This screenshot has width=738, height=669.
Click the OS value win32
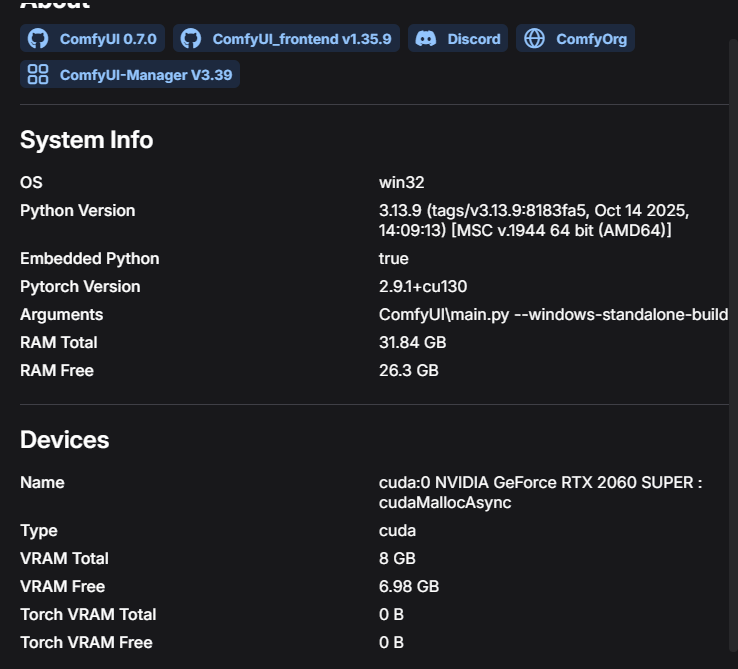point(401,182)
